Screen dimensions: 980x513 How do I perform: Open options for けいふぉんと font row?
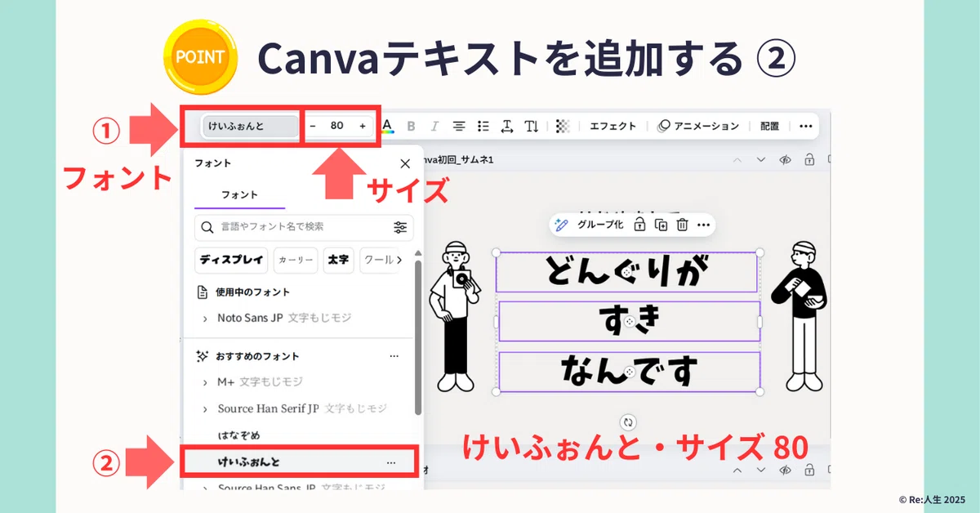391,462
